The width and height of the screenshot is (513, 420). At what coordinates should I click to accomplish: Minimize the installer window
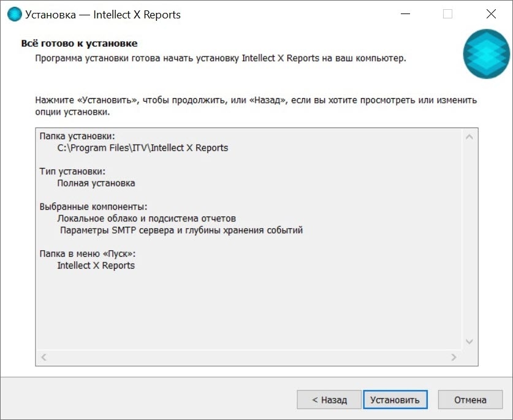(405, 14)
